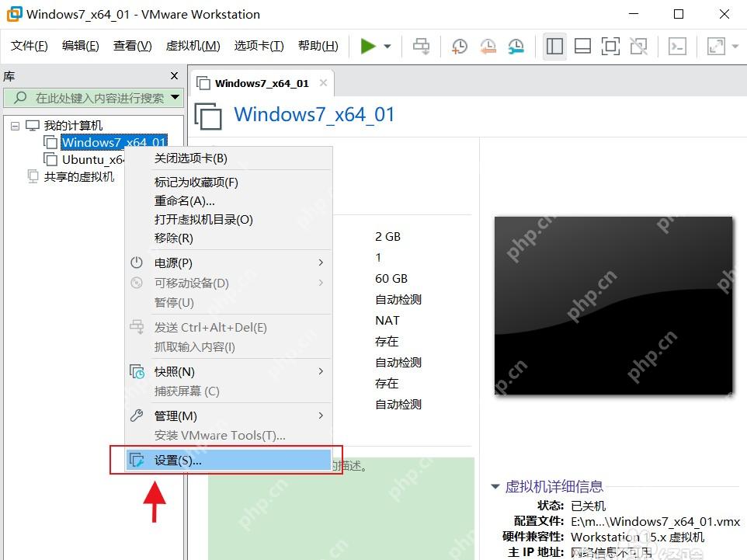The height and width of the screenshot is (560, 747).
Task: Open the console view toolbar icon
Action: click(677, 47)
